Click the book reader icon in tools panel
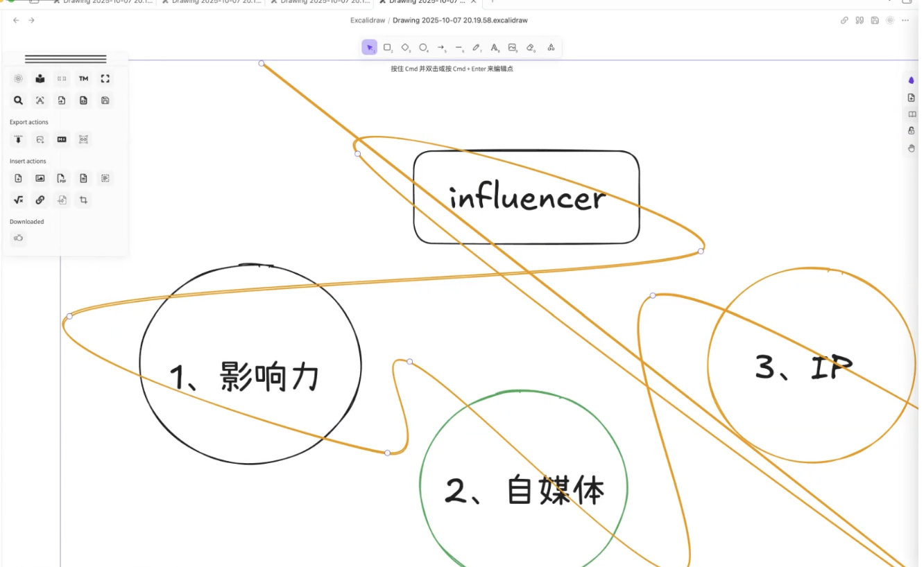 pos(40,79)
